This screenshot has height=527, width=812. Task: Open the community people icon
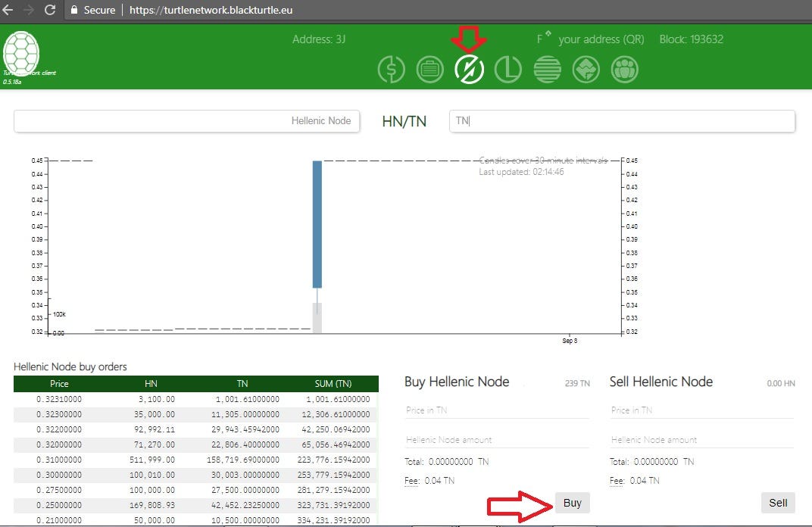(x=625, y=70)
